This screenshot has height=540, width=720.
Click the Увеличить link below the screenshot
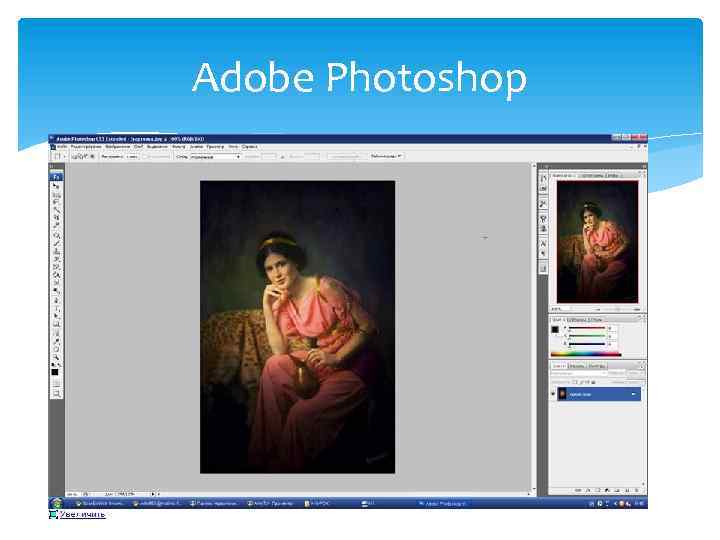click(x=82, y=514)
